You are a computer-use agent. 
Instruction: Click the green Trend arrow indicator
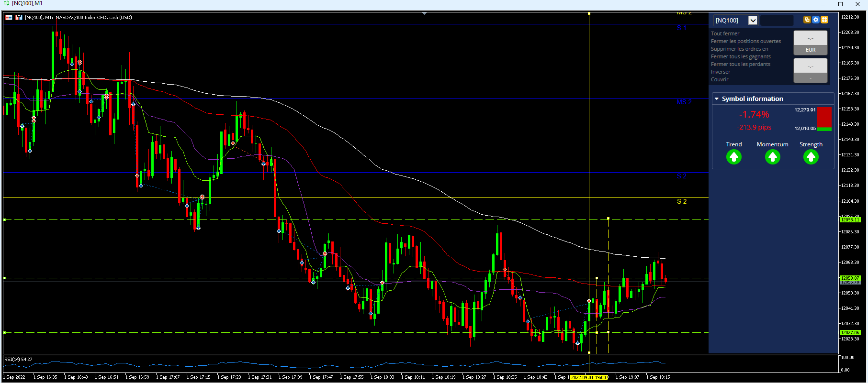coord(734,157)
